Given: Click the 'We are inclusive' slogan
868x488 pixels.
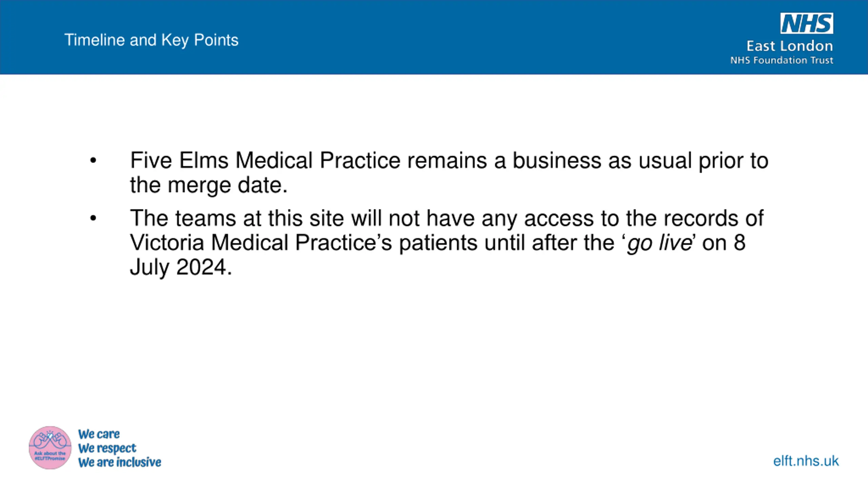Looking at the screenshot, I should [x=119, y=462].
